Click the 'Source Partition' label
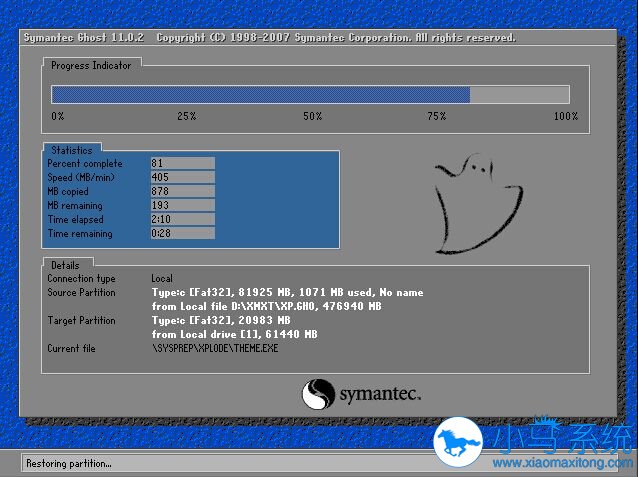 pyautogui.click(x=81, y=292)
